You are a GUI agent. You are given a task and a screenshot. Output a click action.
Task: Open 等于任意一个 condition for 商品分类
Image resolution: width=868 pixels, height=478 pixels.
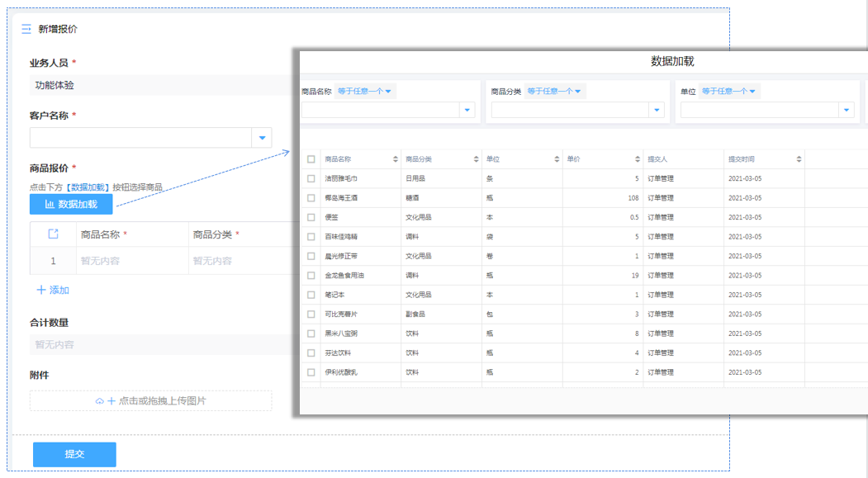click(554, 92)
